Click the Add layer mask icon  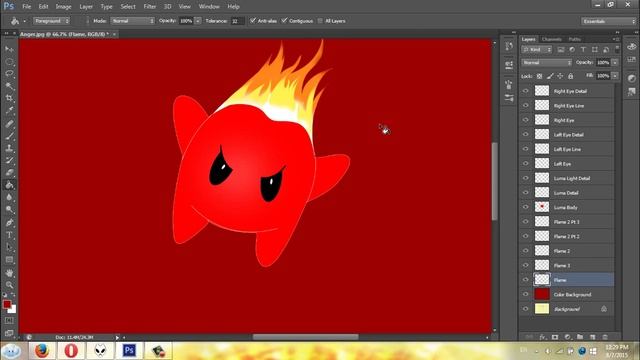[555, 337]
